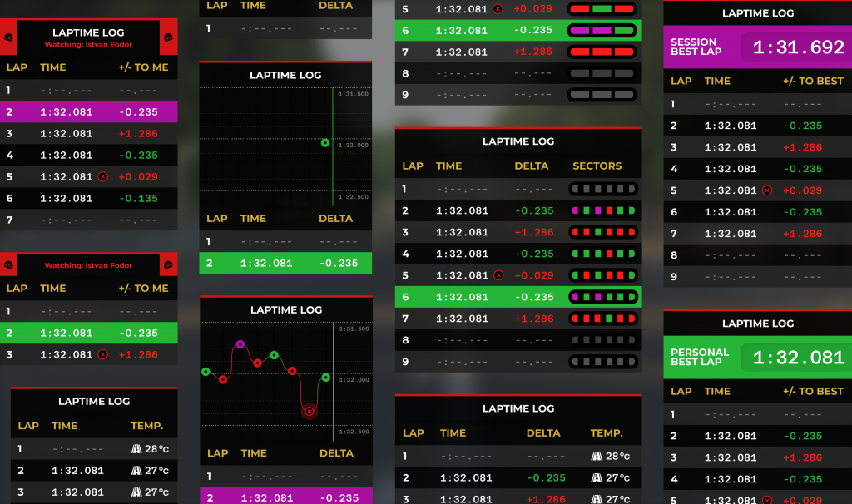Click the invalid lap icon on lap 5 in the +/- TO ME table

click(x=102, y=176)
